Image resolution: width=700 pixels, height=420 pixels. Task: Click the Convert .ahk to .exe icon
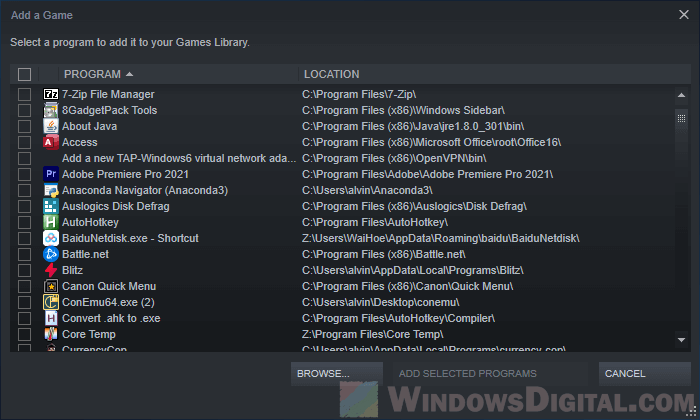click(51, 318)
